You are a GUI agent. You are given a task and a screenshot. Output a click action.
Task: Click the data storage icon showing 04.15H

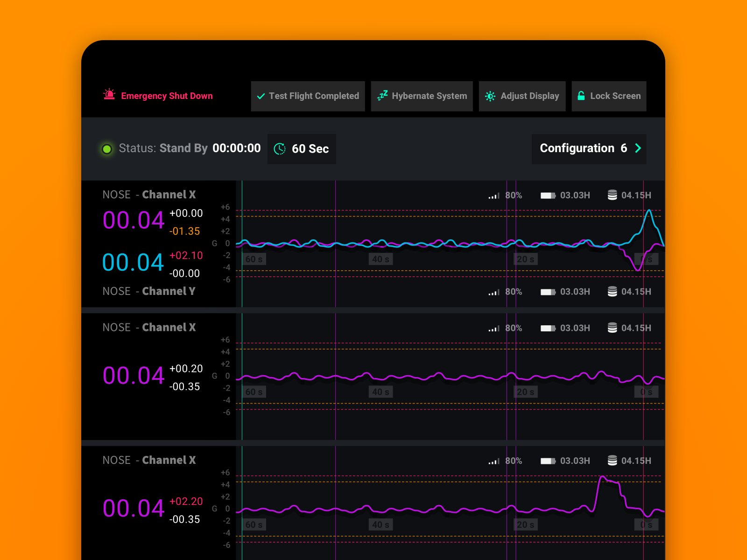click(612, 195)
